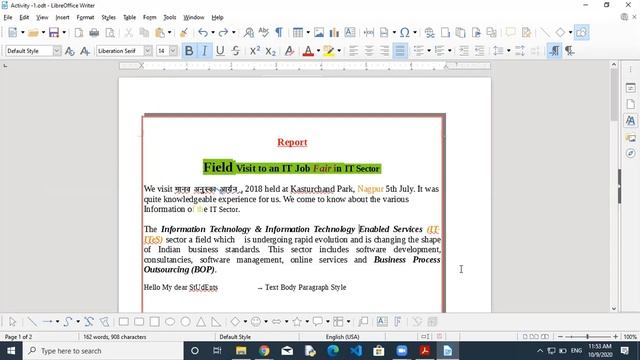Screen dimensions: 640x360
Task: Click the Save document icon
Action: [54, 33]
